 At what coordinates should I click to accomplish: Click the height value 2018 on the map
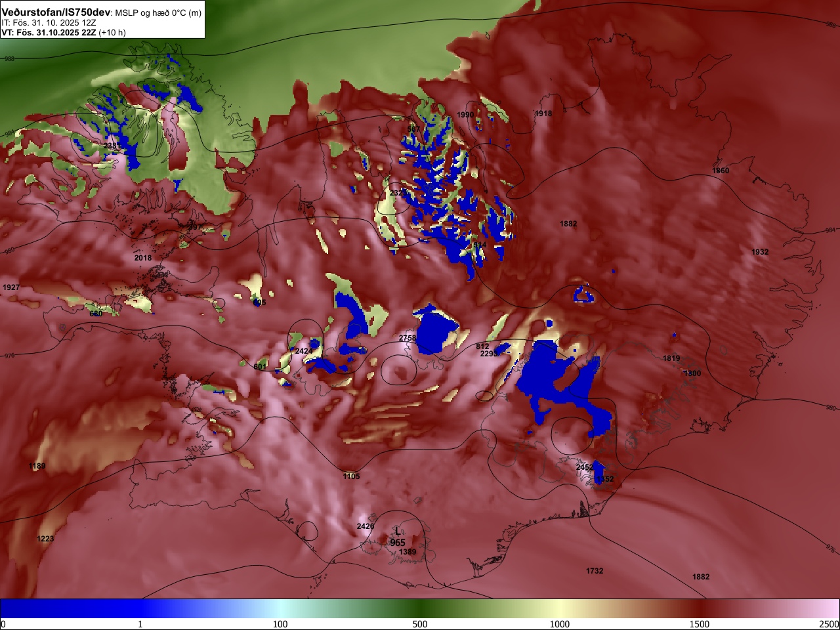[x=143, y=258]
